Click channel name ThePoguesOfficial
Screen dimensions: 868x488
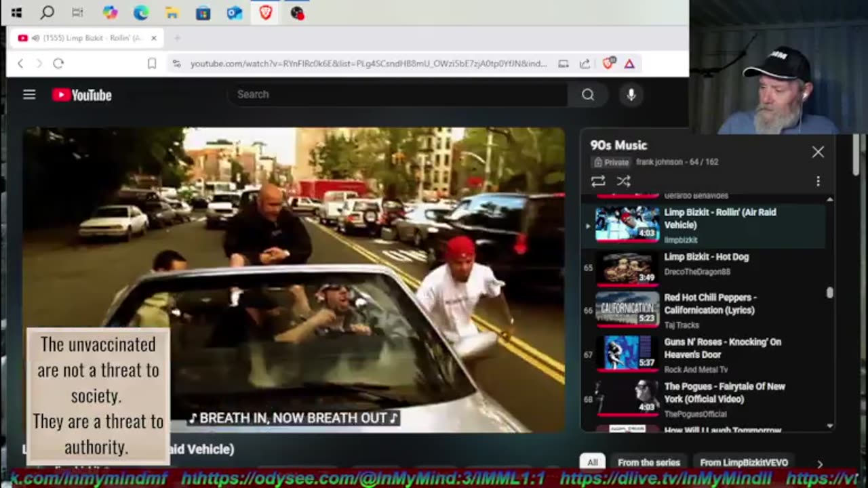point(695,414)
